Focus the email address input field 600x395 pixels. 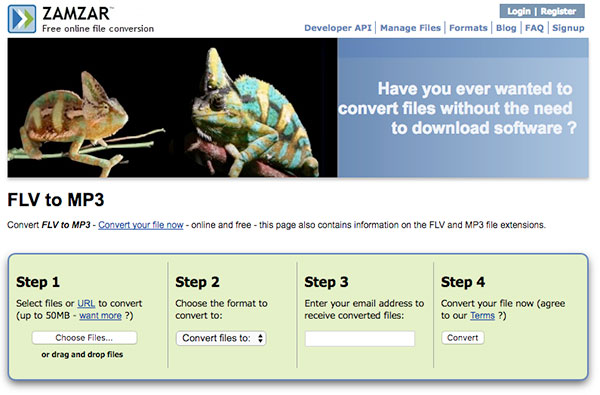[360, 339]
